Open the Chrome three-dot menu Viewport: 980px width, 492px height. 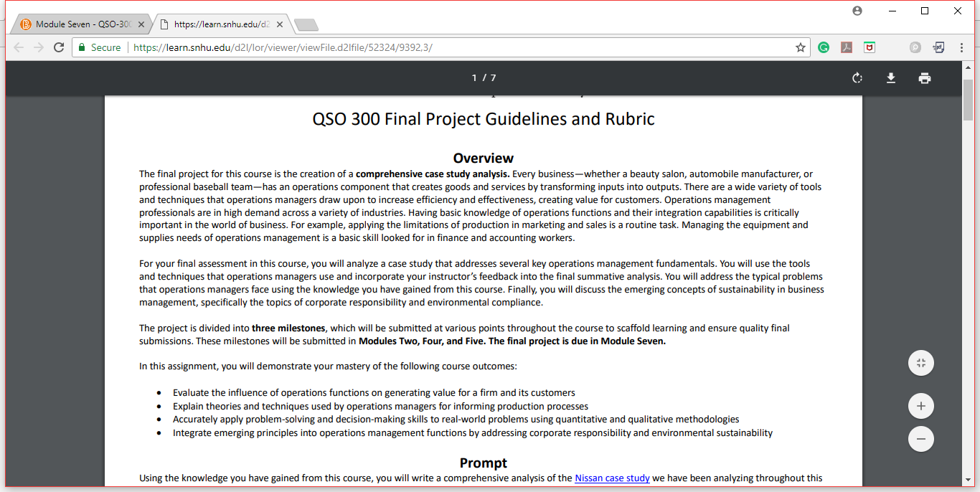coord(961,47)
